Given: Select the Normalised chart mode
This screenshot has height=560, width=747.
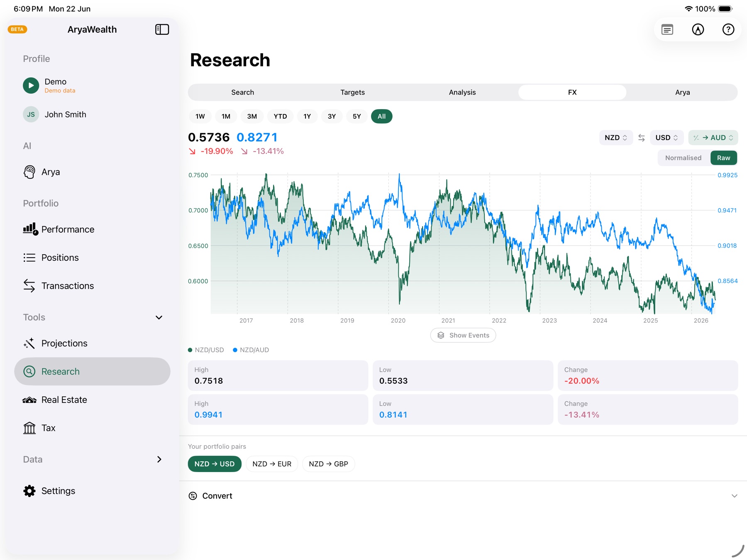Looking at the screenshot, I should 683,158.
